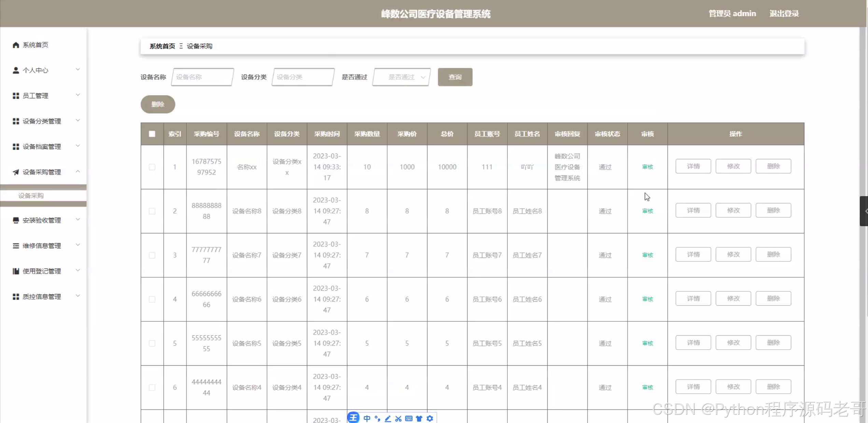Click the green 审核 link in row 2
Image resolution: width=868 pixels, height=423 pixels.
point(647,211)
